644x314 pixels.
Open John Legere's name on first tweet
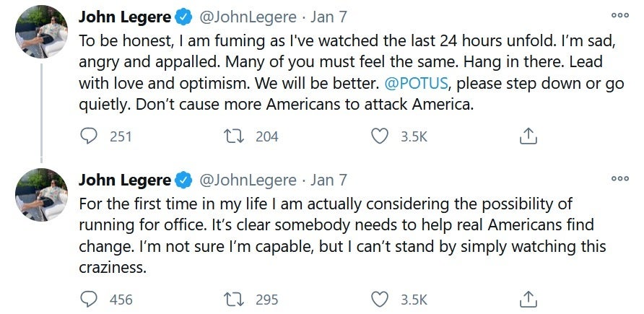pos(124,16)
